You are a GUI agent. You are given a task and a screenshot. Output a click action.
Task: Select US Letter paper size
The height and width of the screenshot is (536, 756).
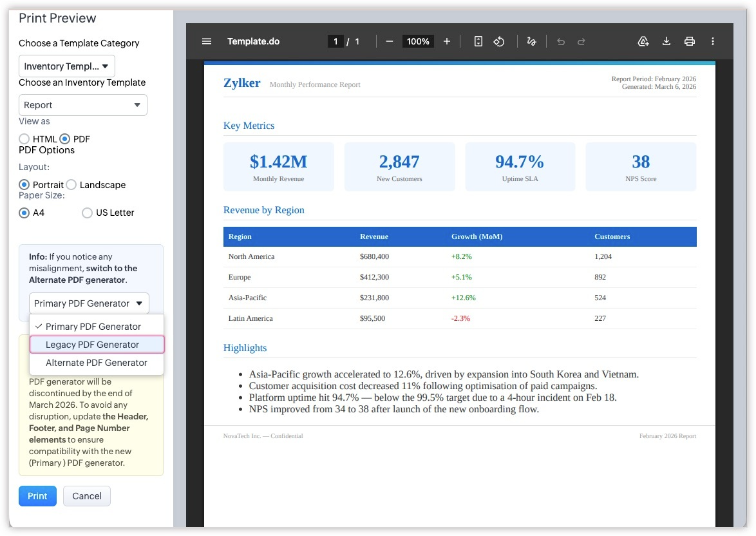pos(88,213)
